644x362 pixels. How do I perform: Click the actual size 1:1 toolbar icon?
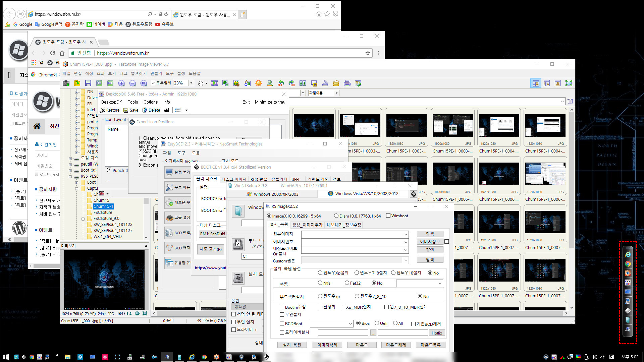tap(144, 83)
